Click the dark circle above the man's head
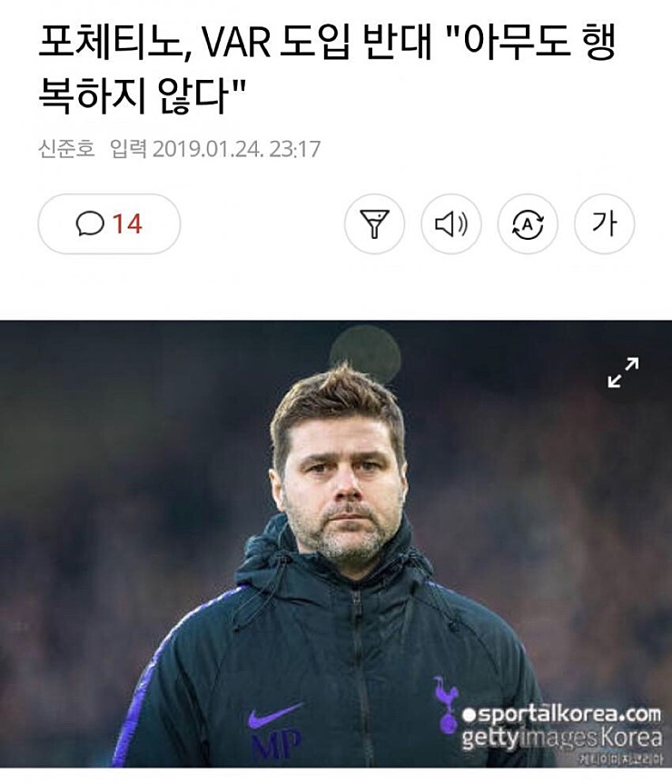Image resolution: width=672 pixels, height=784 pixels. (365, 354)
